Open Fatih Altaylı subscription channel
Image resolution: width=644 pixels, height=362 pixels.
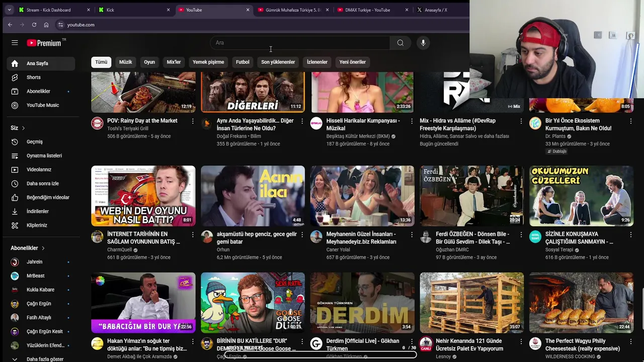[41, 318]
